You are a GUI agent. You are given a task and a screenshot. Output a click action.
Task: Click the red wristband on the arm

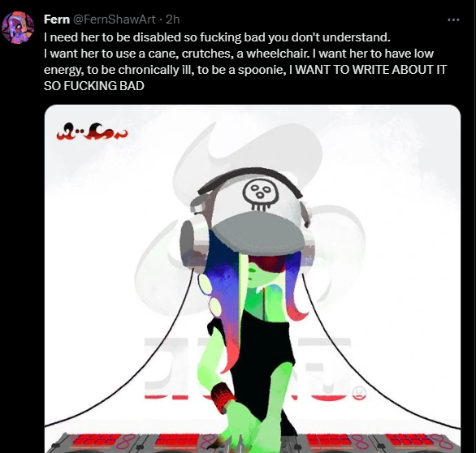click(x=223, y=395)
